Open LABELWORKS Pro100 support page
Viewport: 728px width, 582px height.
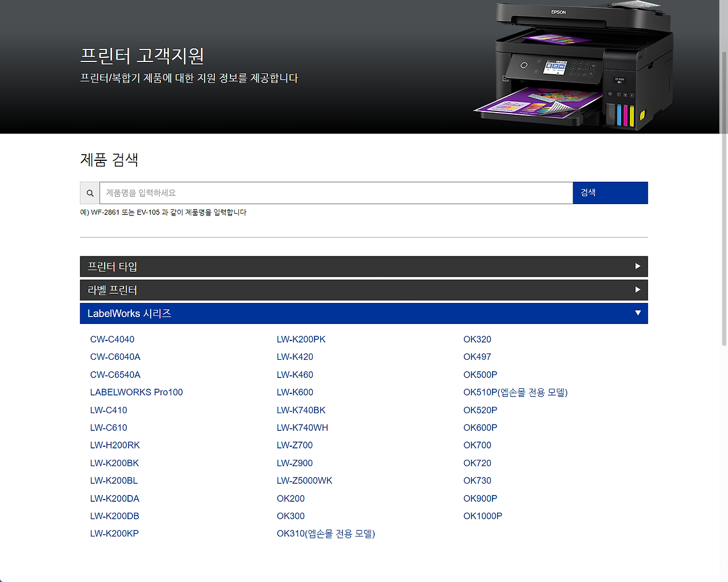point(136,392)
